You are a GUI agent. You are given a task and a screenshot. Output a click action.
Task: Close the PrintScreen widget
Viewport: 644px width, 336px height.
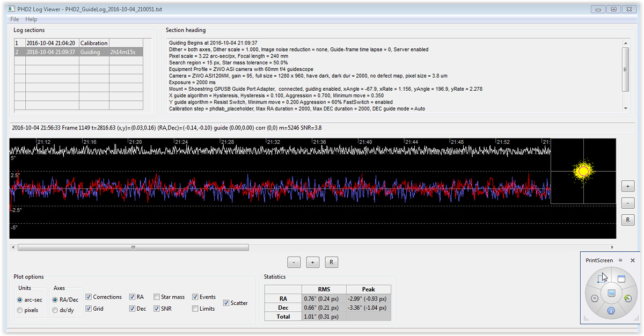point(632,260)
